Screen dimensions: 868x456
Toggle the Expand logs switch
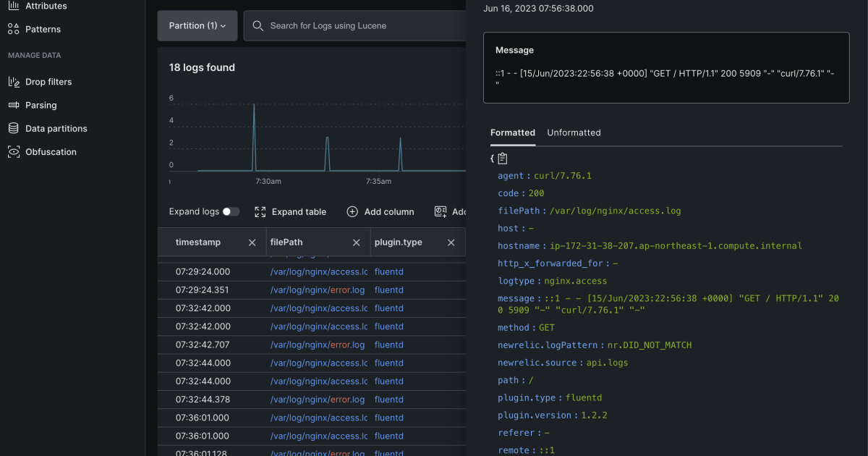pos(231,211)
